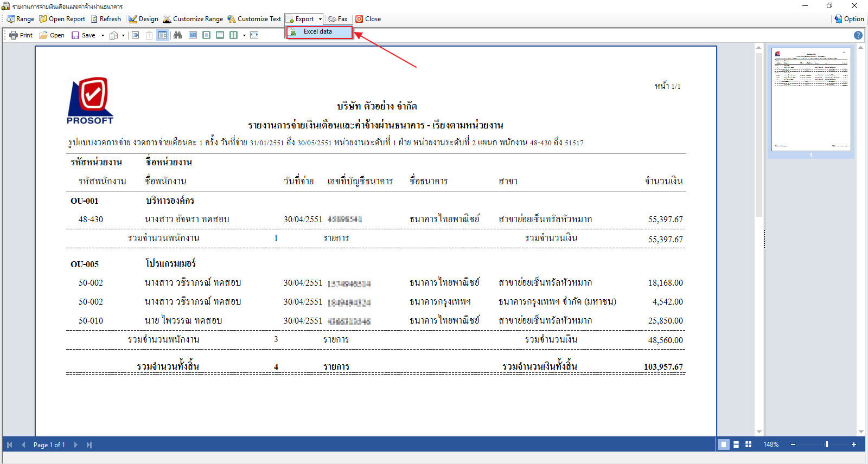Toggle the document outline icon
Image resolution: width=868 pixels, height=464 pixels.
click(136, 35)
